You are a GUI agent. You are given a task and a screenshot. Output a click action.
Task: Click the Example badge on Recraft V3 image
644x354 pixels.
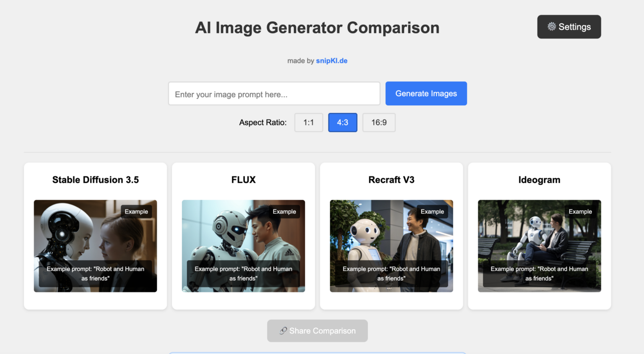click(432, 212)
